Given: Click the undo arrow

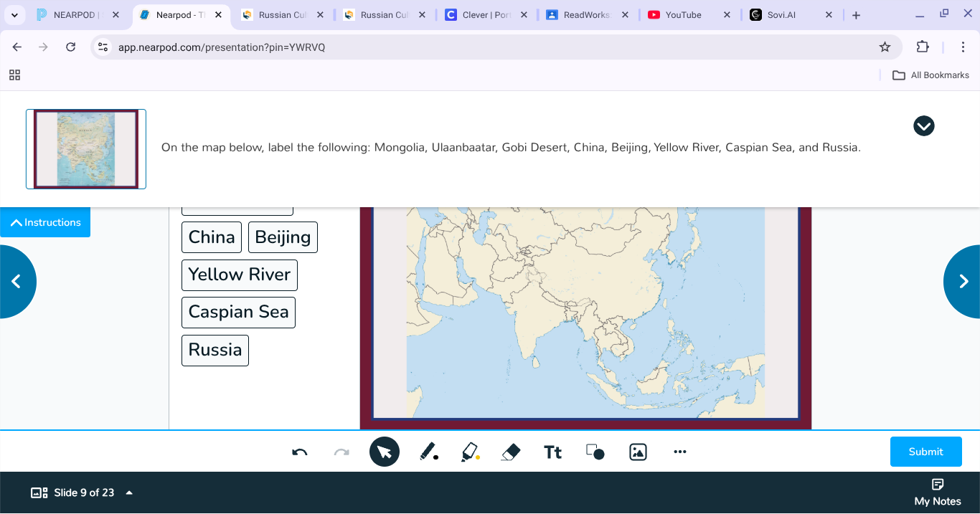Looking at the screenshot, I should point(299,452).
